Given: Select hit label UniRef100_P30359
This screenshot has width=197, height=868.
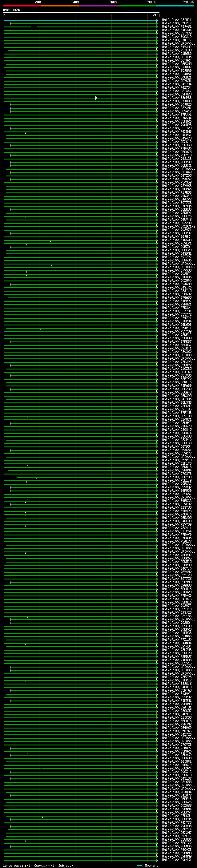Looking at the screenshot, I should (176, 183).
